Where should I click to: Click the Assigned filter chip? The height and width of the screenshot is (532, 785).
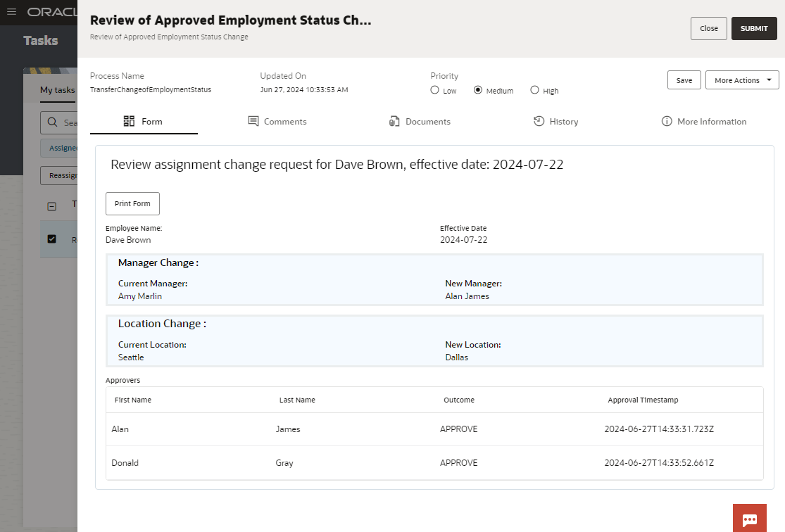pos(62,148)
